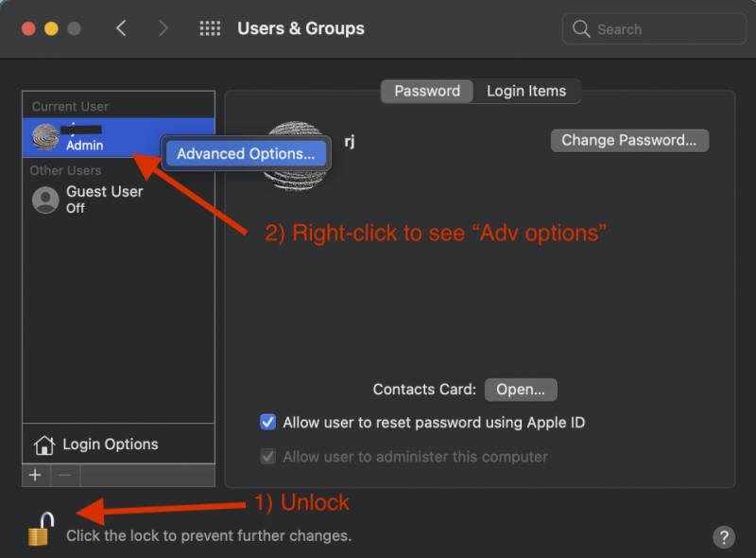
Task: Click the Login Options house icon
Action: [x=43, y=445]
